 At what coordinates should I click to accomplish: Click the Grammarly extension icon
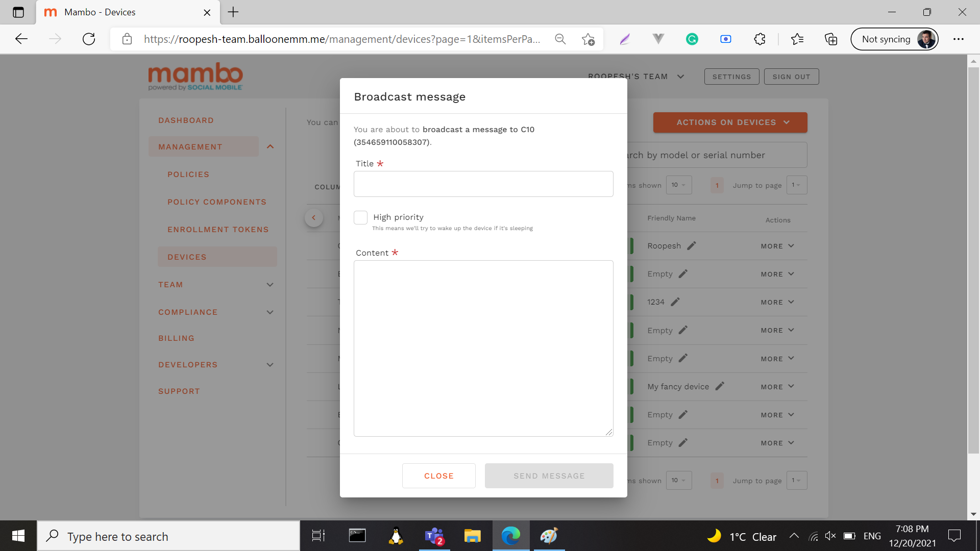point(692,39)
